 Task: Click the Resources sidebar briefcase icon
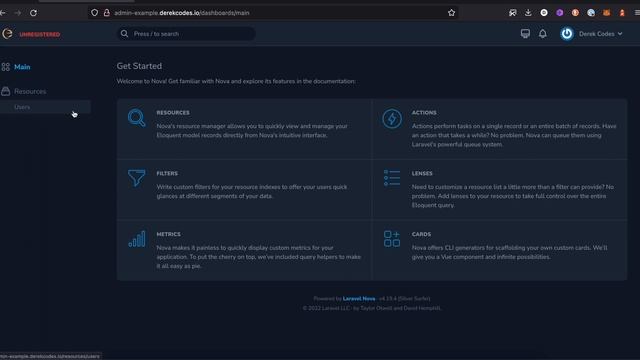click(6, 91)
